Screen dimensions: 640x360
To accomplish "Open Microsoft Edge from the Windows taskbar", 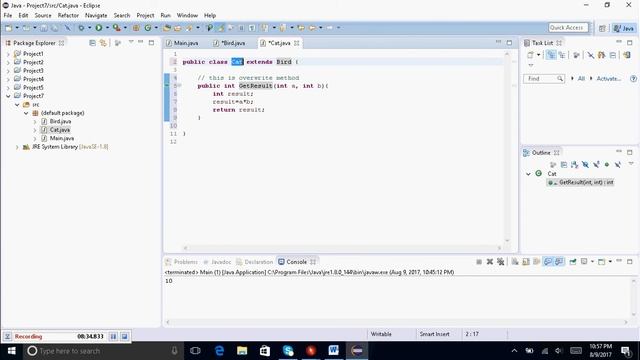I will tap(219, 351).
